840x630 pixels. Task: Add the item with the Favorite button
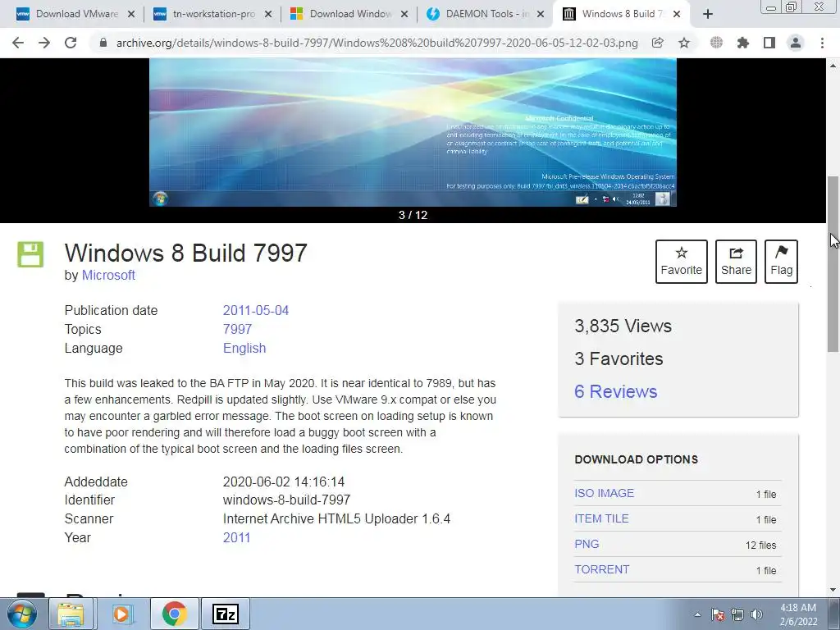click(682, 262)
